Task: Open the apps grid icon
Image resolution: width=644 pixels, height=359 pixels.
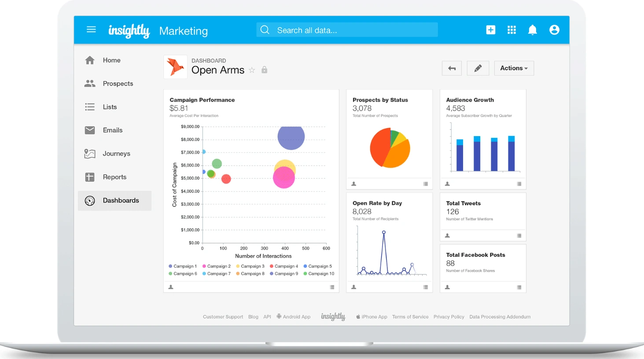Action: click(x=512, y=30)
